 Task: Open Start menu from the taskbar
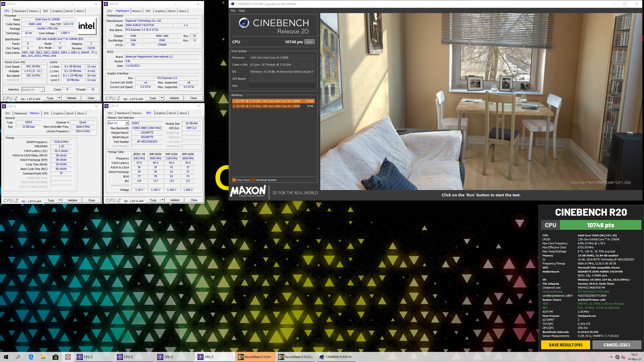click(6, 357)
